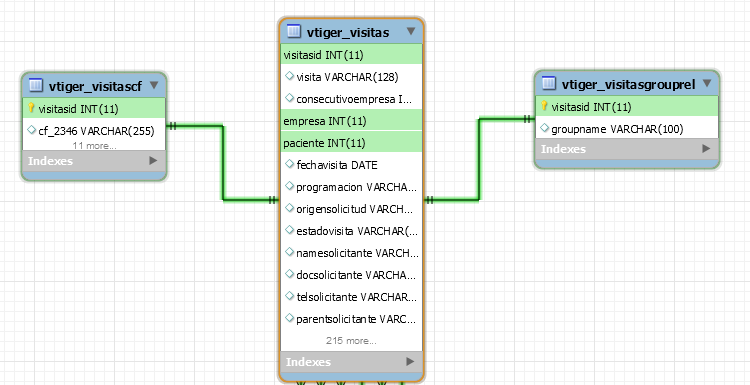Select relationship line to vtiger_visitasgrouprel
Screen dimensions: 750x385
pyautogui.click(x=479, y=159)
